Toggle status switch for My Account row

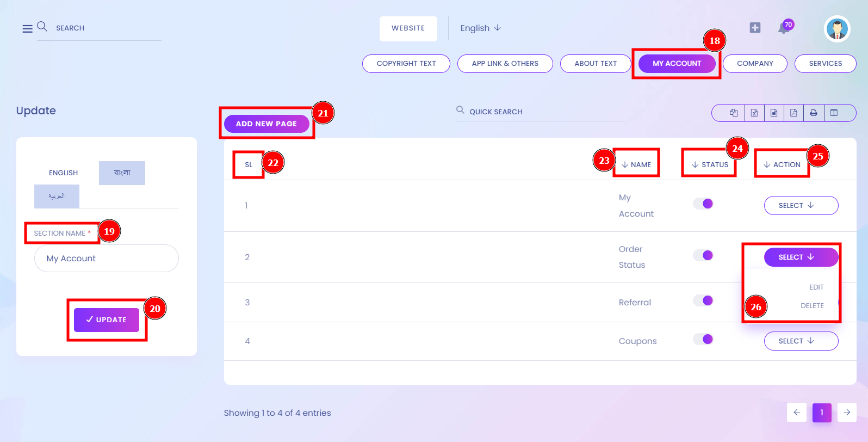(x=703, y=204)
